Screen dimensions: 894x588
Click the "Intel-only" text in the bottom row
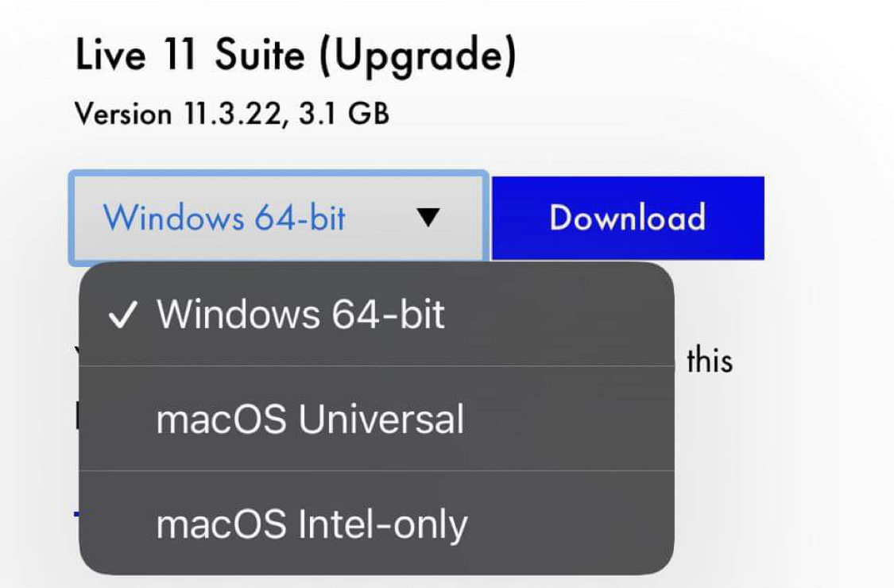coord(382,524)
